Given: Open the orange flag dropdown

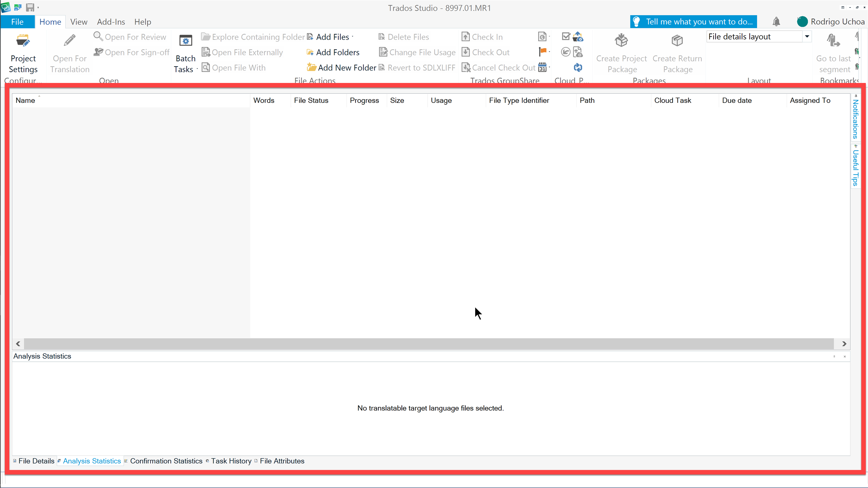Looking at the screenshot, I should pyautogui.click(x=544, y=52).
